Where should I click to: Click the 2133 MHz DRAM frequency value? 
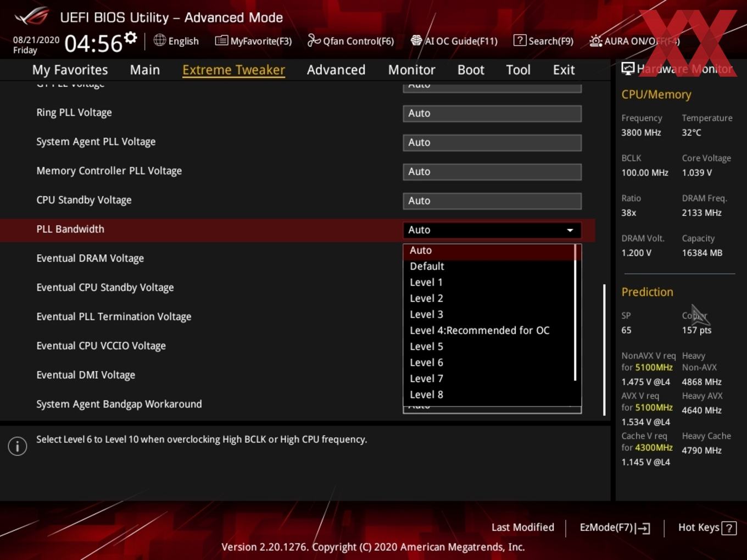pos(702,212)
